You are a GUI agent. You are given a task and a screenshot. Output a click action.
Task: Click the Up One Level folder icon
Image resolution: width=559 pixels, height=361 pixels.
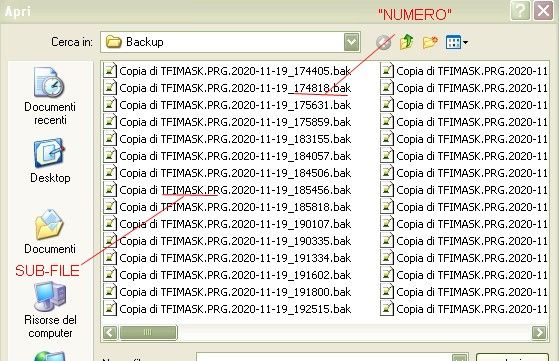point(407,42)
